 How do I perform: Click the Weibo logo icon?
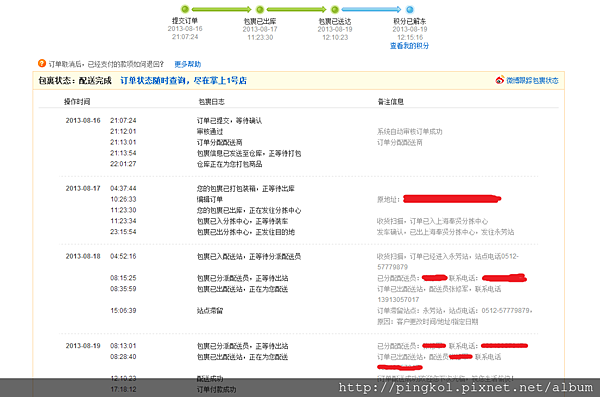coord(500,80)
